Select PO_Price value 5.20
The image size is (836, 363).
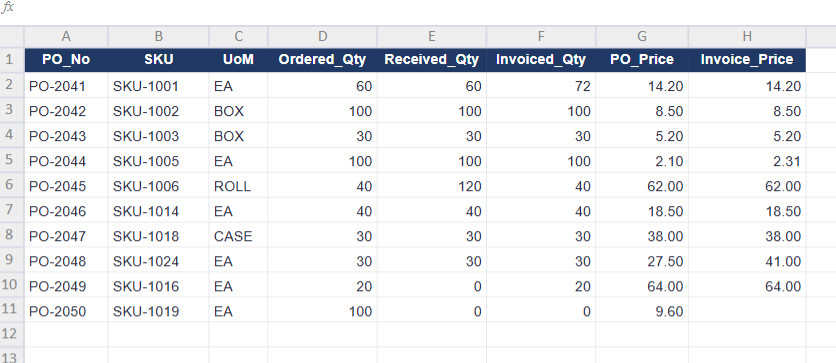[x=642, y=136]
